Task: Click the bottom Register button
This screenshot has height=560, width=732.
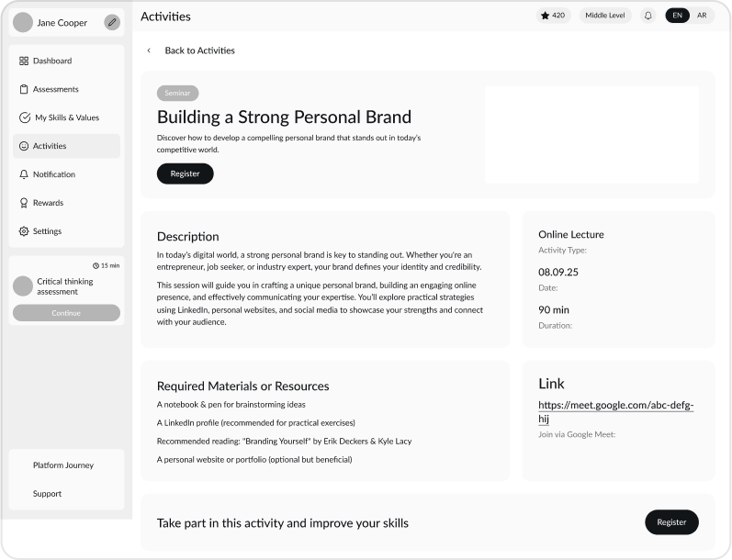Action: pyautogui.click(x=671, y=522)
